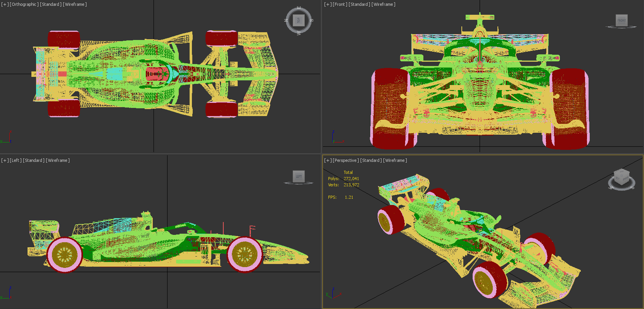Click the 'Total' statistics header
Image resolution: width=644 pixels, height=309 pixels.
348,172
